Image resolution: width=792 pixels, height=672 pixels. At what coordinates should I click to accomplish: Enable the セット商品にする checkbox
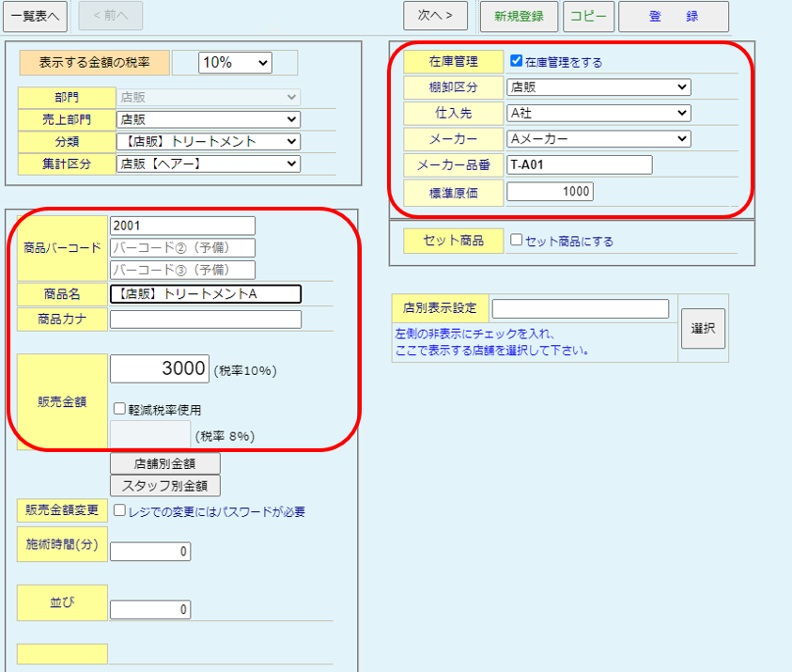[x=516, y=241]
